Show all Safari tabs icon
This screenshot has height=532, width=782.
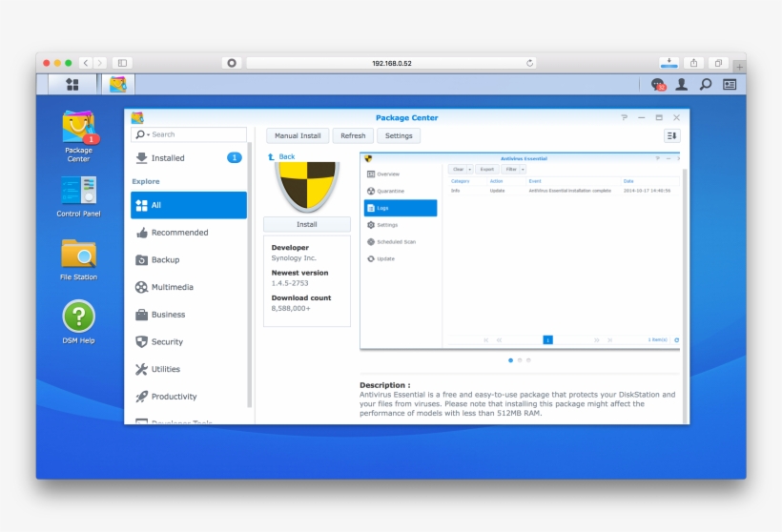[718, 63]
